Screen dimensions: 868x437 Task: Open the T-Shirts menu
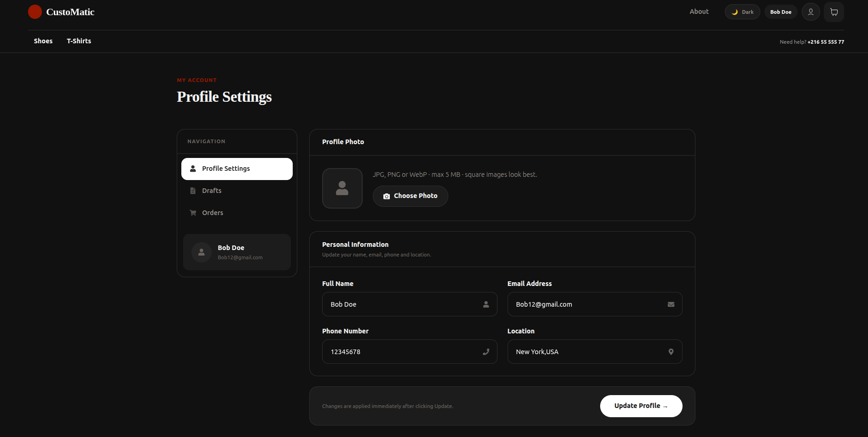pos(79,41)
